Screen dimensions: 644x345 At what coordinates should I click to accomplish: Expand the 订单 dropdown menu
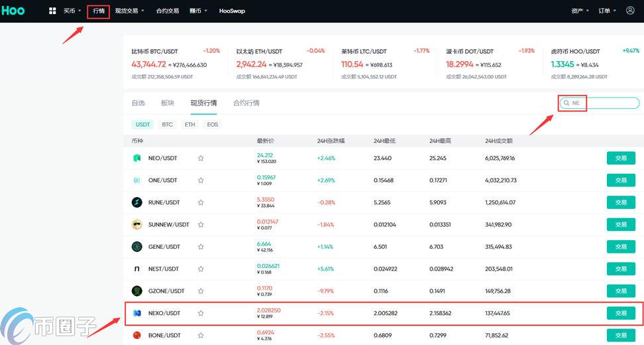pos(607,11)
